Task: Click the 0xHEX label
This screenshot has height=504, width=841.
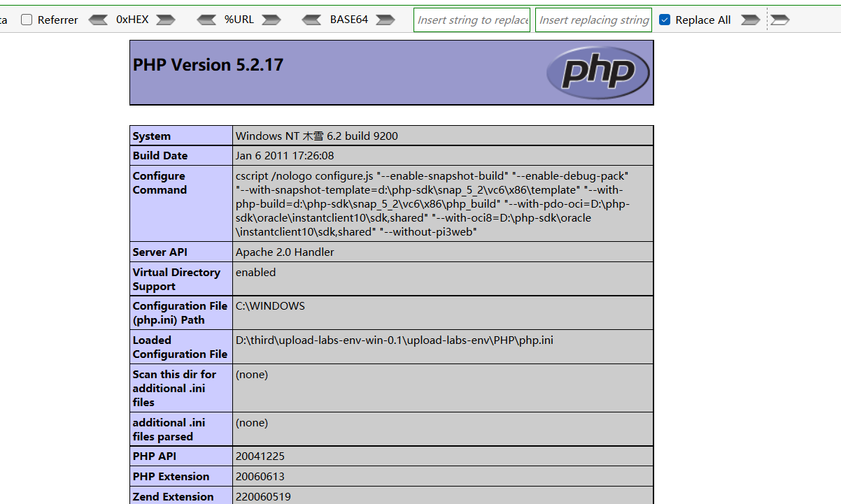Action: pyautogui.click(x=132, y=20)
